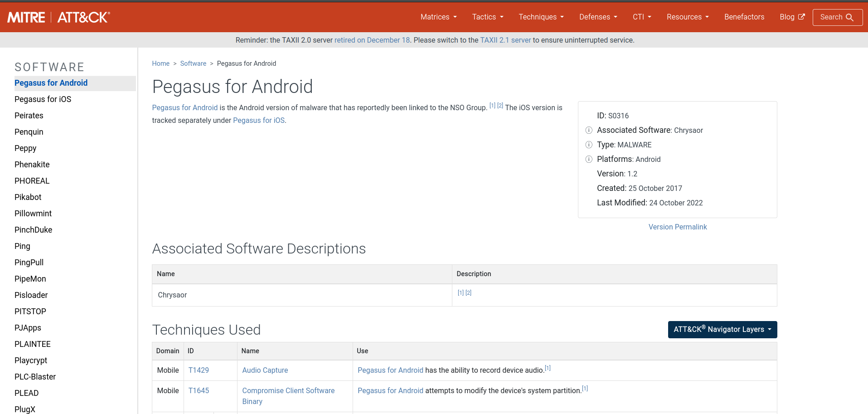Image resolution: width=868 pixels, height=414 pixels.
Task: Open the TAXII 2.1 server link
Action: click(505, 40)
